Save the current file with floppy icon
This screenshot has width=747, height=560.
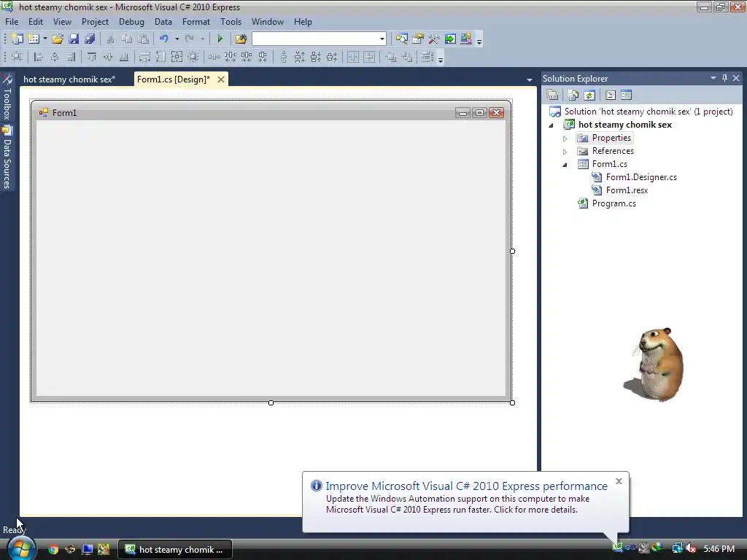click(x=74, y=39)
